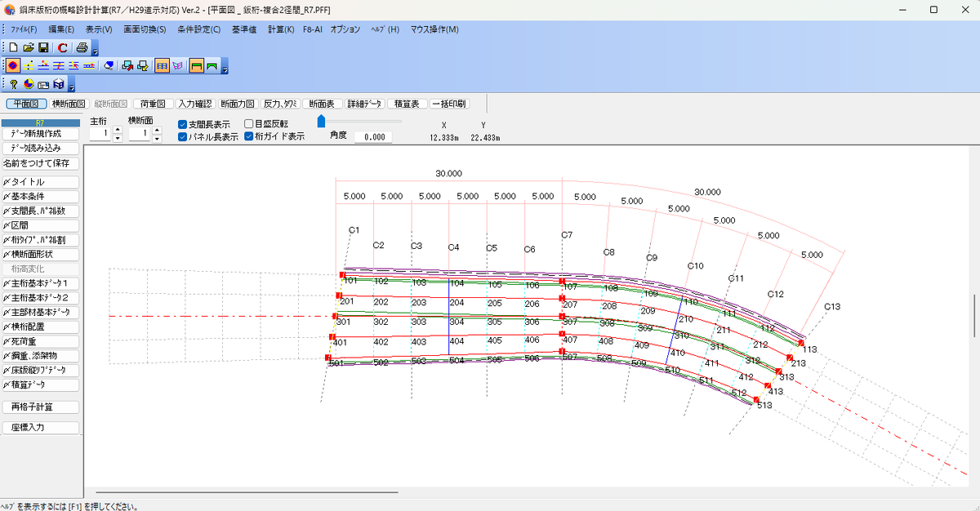Click the yellow question mark help icon
The width and height of the screenshot is (980, 511).
point(14,83)
